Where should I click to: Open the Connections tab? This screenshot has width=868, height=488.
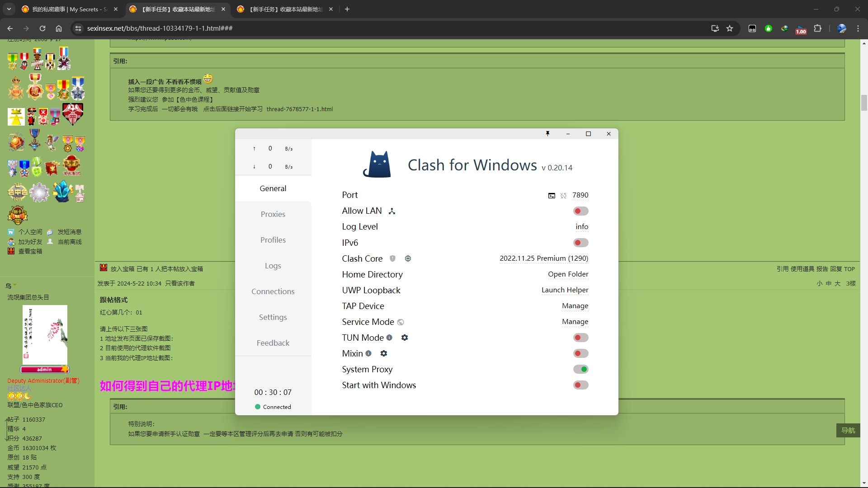(x=273, y=291)
